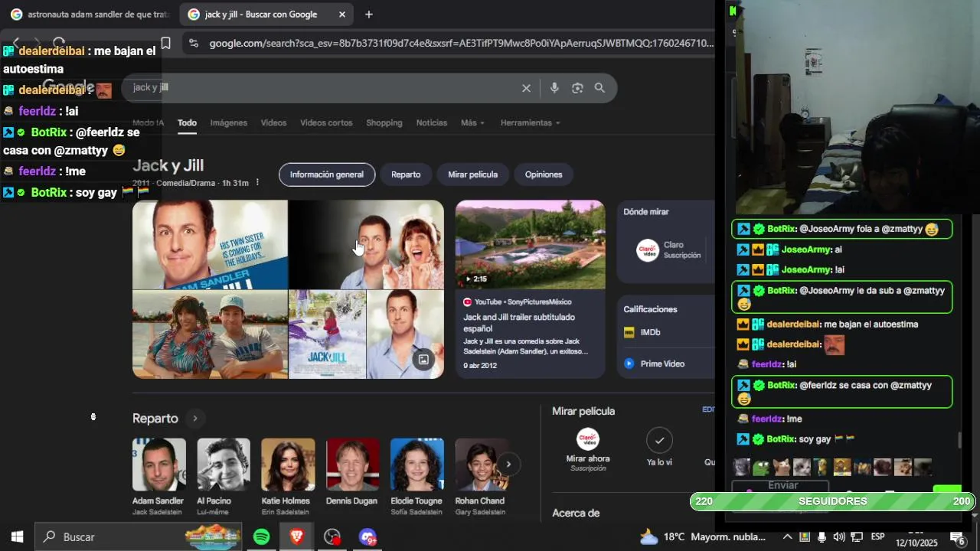The image size is (980, 551).
Task: Select the 'Opiniones' chip
Action: point(544,174)
